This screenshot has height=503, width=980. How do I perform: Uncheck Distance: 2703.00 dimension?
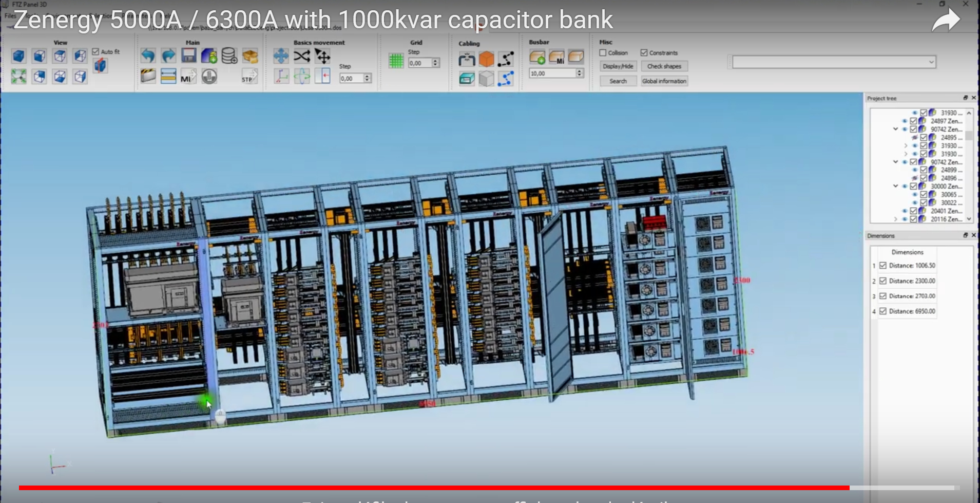point(883,296)
